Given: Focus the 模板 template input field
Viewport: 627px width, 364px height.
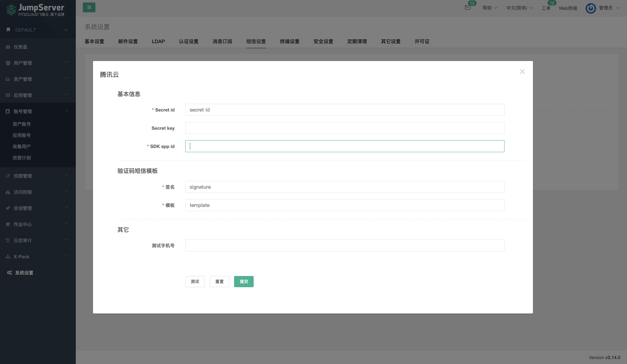Looking at the screenshot, I should tap(345, 205).
